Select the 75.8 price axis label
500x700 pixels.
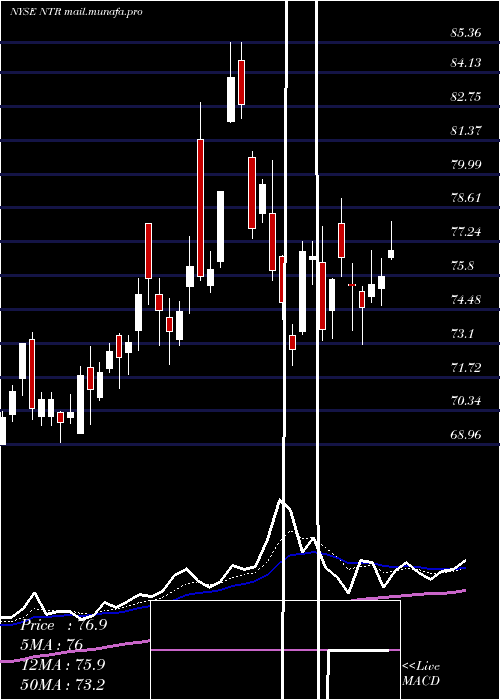pos(462,266)
